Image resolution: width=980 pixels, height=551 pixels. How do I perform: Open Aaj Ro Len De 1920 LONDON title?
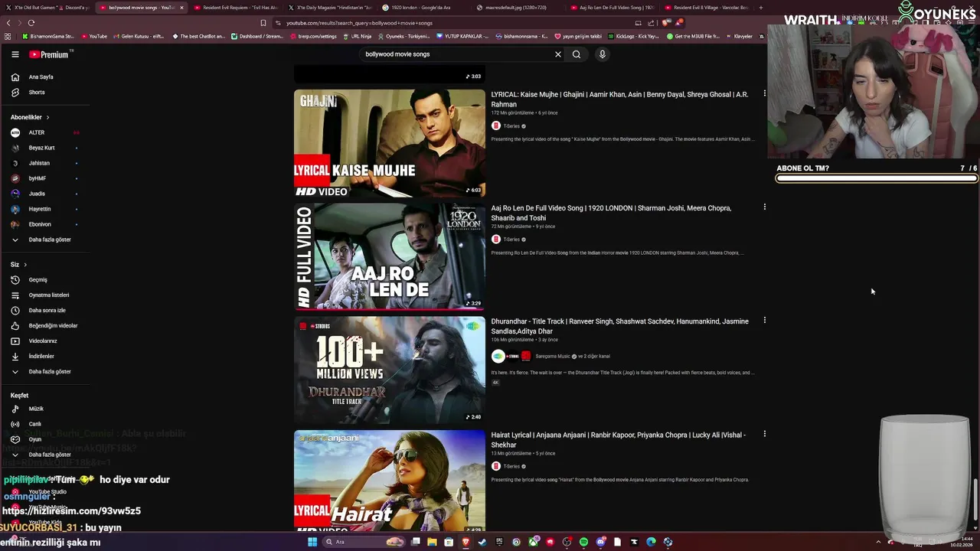point(611,213)
